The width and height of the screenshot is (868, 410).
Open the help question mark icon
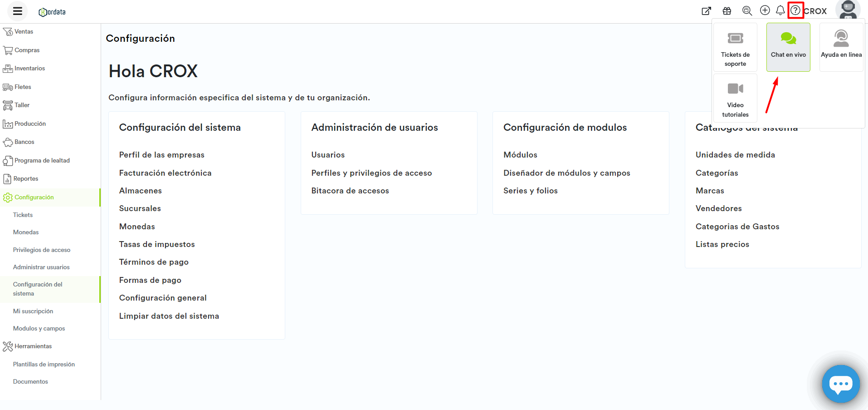(795, 10)
